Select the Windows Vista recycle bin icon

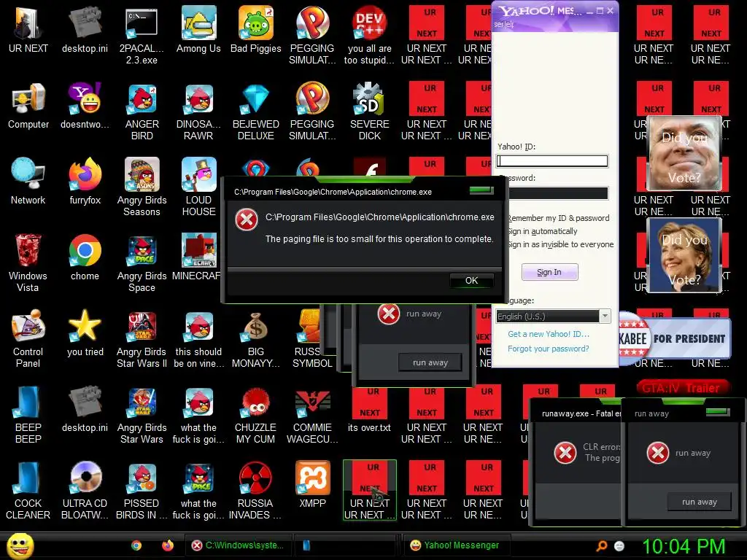(28, 262)
